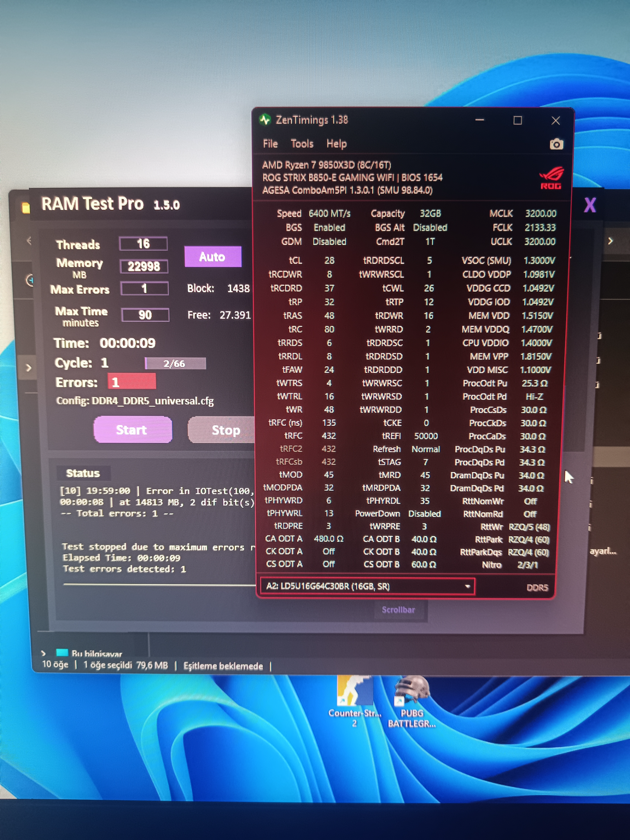
Task: Click the MEM VDD value 1.5150V
Action: 537,316
